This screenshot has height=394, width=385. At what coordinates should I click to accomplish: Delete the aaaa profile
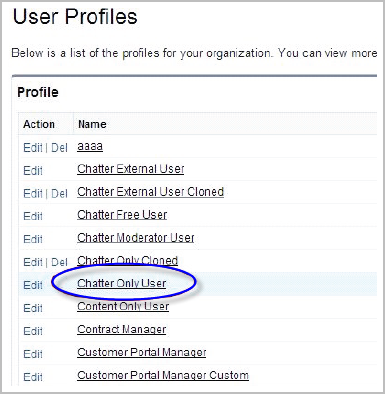coord(59,148)
